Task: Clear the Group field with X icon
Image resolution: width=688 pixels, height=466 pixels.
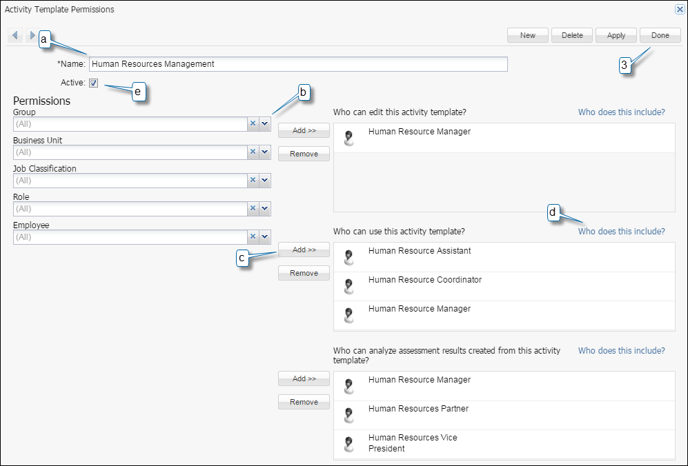Action: click(x=253, y=124)
